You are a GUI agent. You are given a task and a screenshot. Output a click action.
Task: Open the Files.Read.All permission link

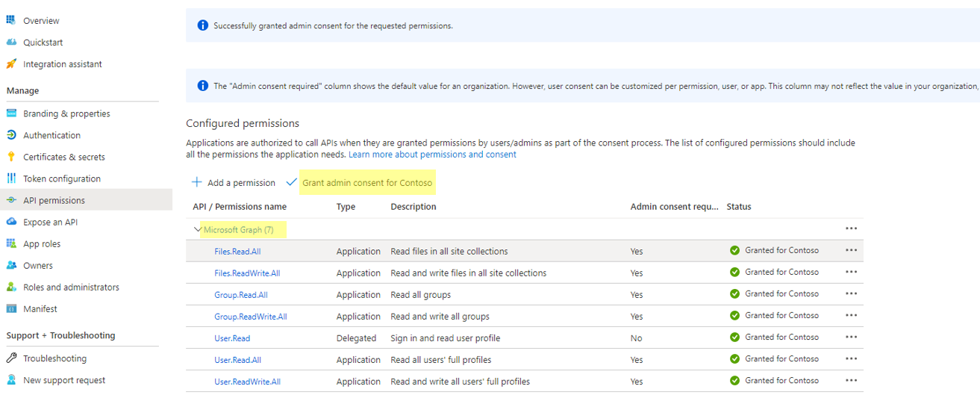coord(236,252)
